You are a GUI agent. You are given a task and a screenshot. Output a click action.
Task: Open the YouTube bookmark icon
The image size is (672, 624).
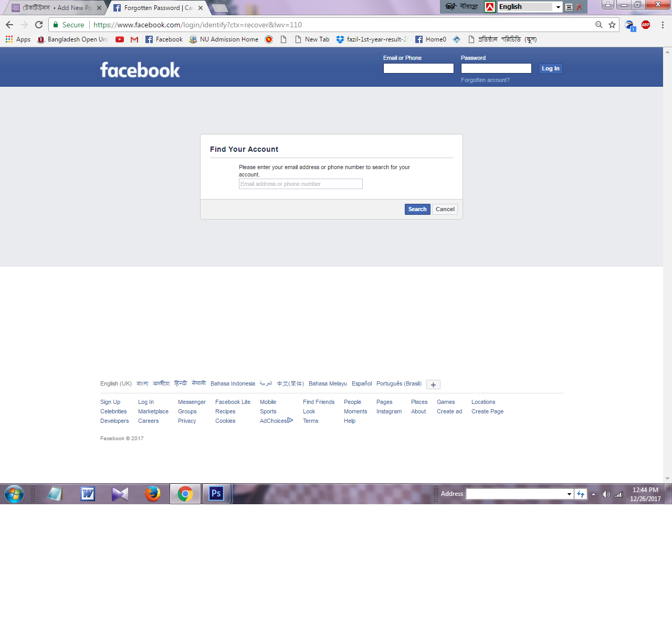coord(120,39)
